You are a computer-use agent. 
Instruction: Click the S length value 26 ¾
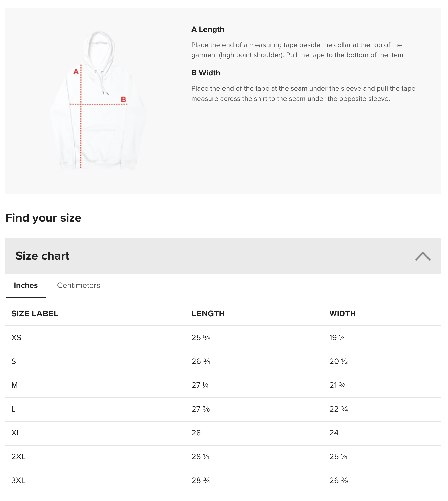[x=201, y=361]
